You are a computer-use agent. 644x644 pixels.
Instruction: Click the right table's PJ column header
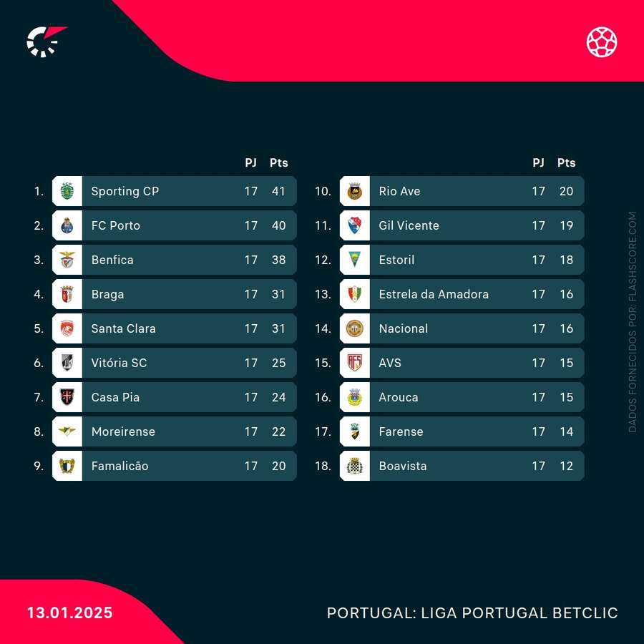538,162
